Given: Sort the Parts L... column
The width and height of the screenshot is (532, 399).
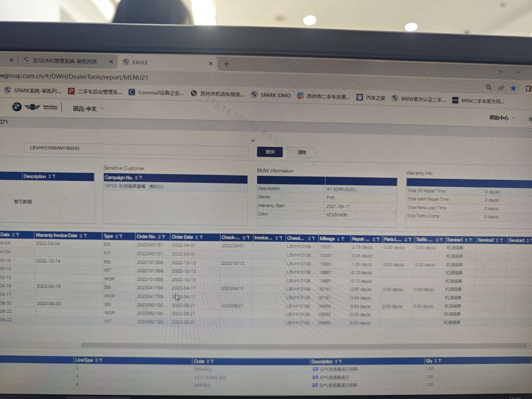Looking at the screenshot, I should click(406, 239).
